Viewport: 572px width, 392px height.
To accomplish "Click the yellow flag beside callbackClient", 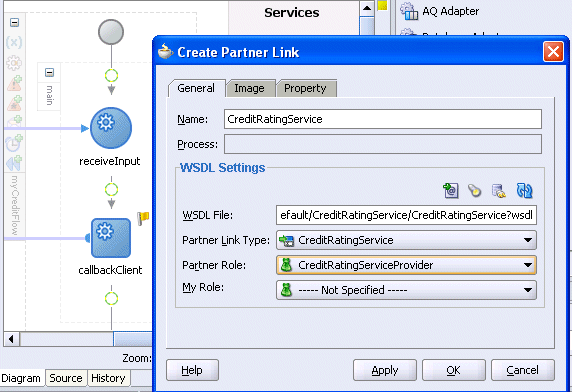I will (x=143, y=218).
